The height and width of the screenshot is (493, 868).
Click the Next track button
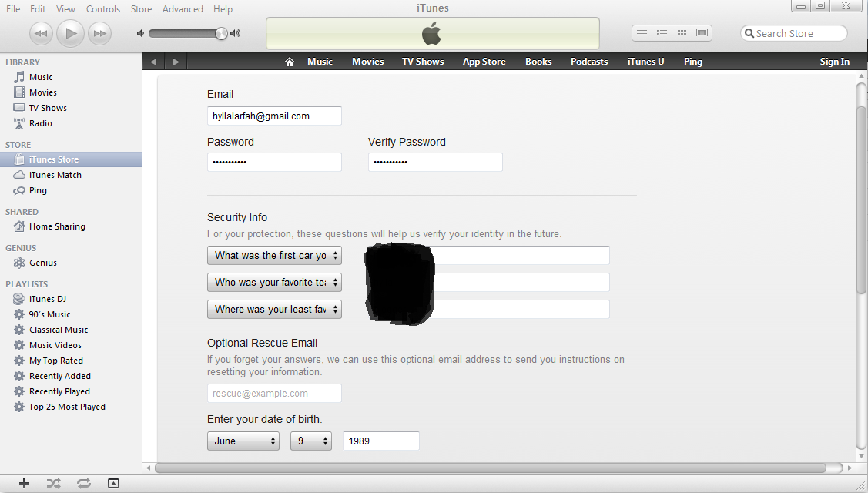[x=99, y=33]
